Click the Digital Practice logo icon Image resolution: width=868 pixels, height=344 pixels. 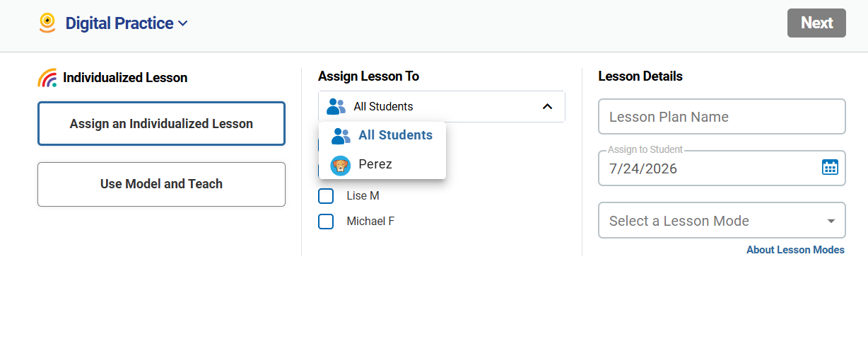pos(47,23)
